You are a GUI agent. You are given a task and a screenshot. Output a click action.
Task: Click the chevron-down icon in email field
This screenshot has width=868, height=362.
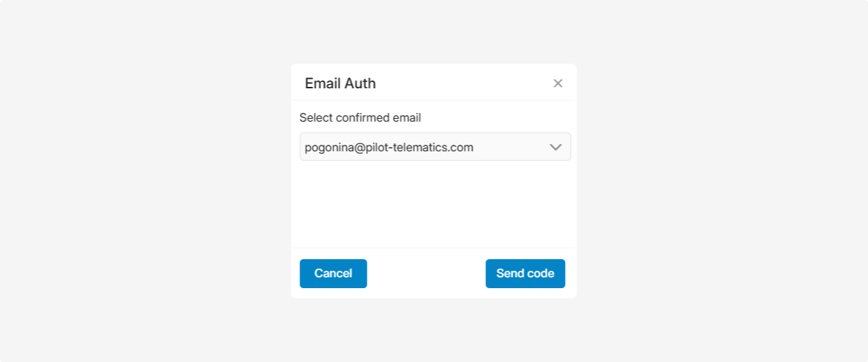click(556, 147)
